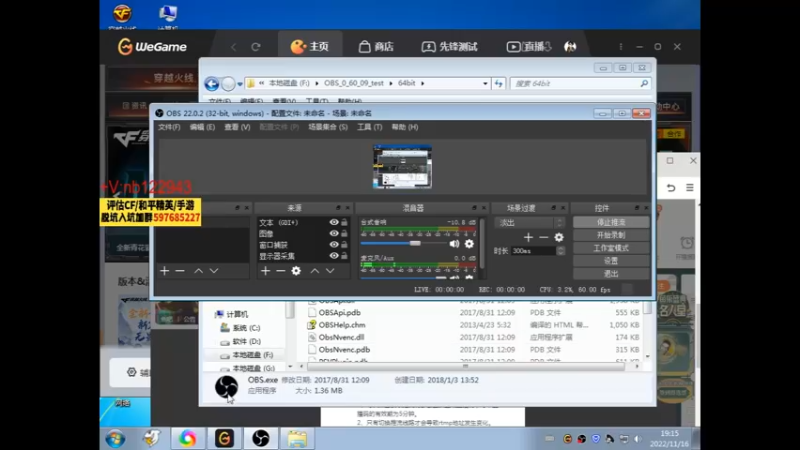Open transition properties gear icon
Viewport: 800px width, 450px height.
coord(559,237)
